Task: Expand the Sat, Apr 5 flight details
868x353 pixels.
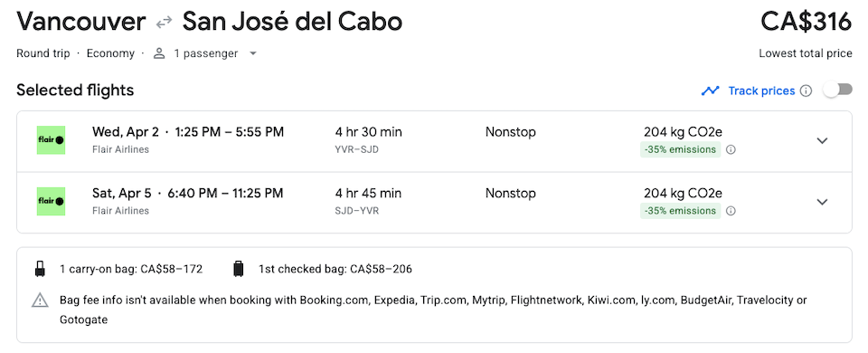Action: [823, 202]
